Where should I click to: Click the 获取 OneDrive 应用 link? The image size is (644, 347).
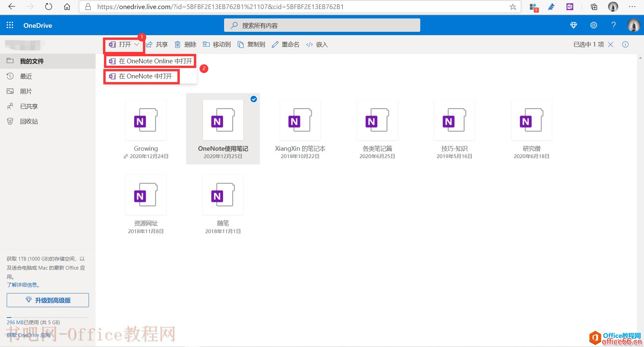[x=29, y=335]
